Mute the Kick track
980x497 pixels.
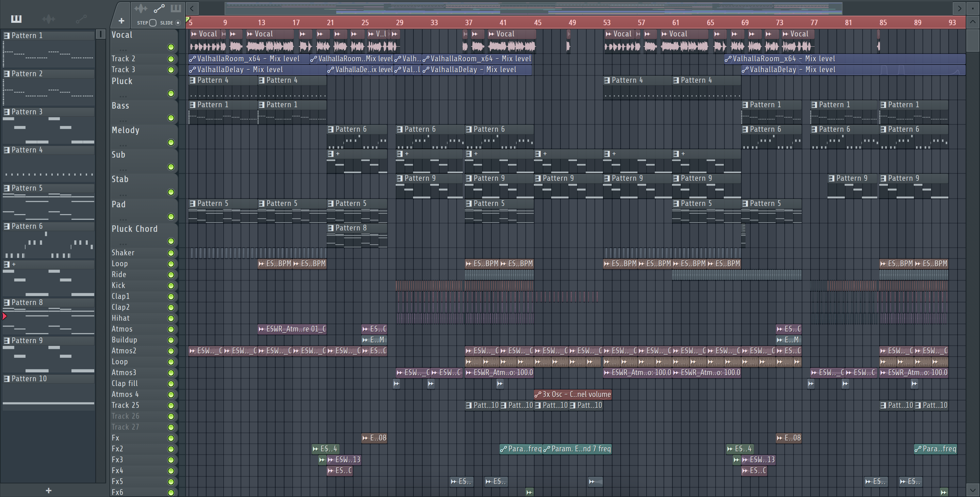[x=171, y=286]
